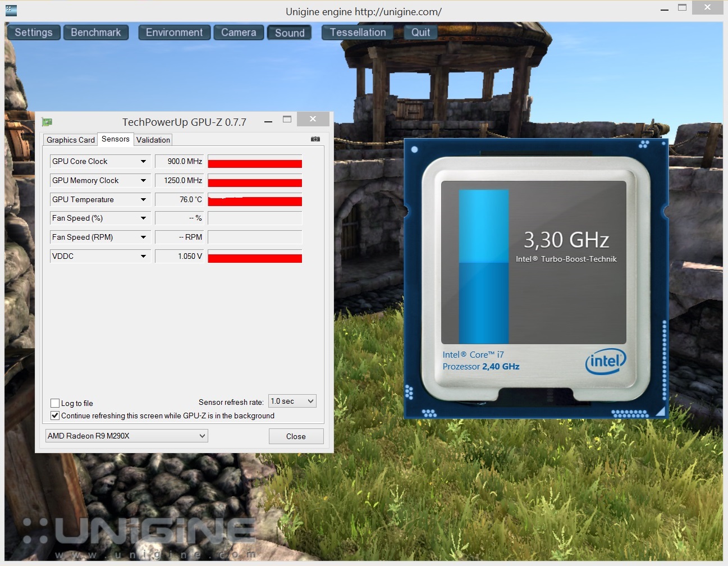
Task: Click Quit in the Unigine toolbar
Action: coord(420,33)
